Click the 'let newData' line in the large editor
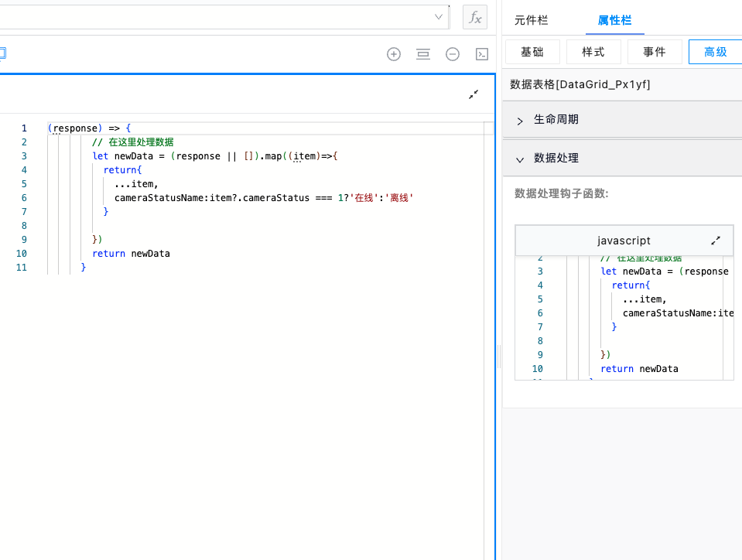Image resolution: width=742 pixels, height=560 pixels. point(215,156)
